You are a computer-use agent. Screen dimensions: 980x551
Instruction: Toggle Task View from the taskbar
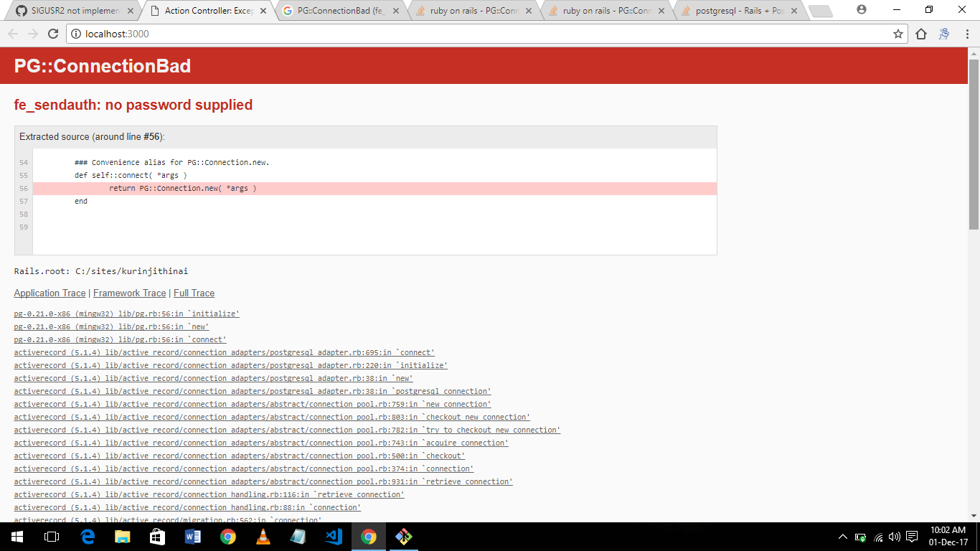point(50,536)
